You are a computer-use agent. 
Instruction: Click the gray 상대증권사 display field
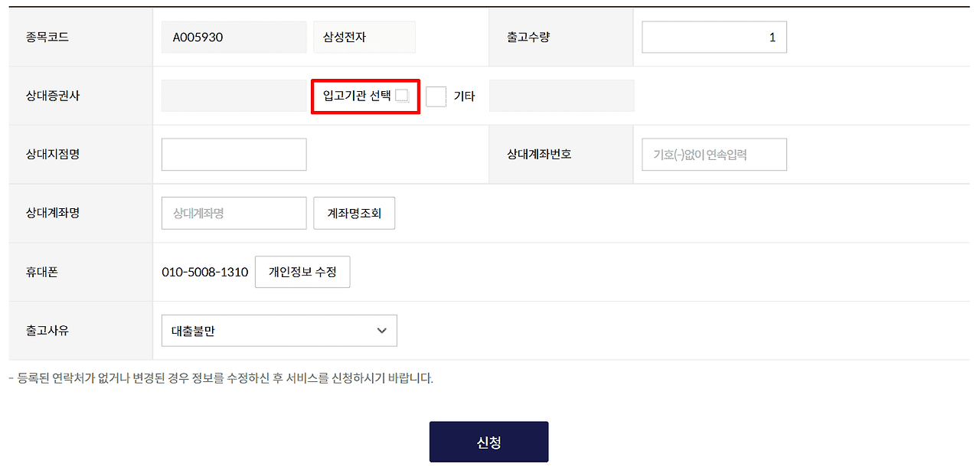click(x=234, y=96)
